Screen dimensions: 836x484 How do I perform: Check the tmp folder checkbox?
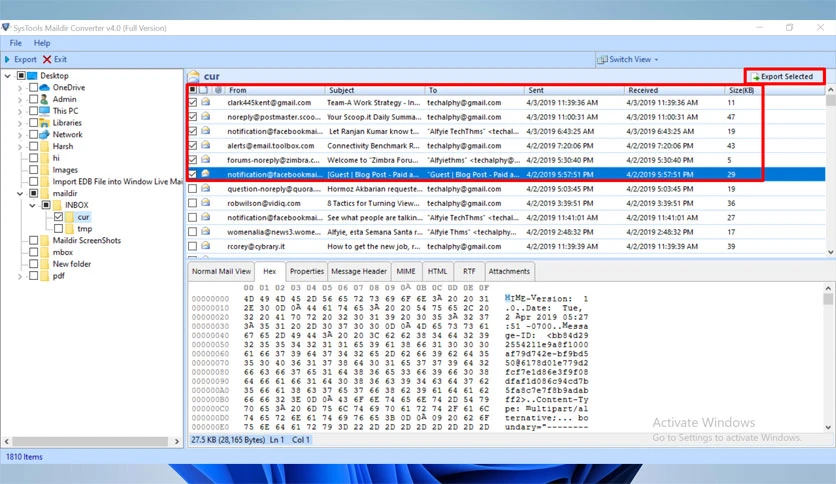(x=58, y=229)
